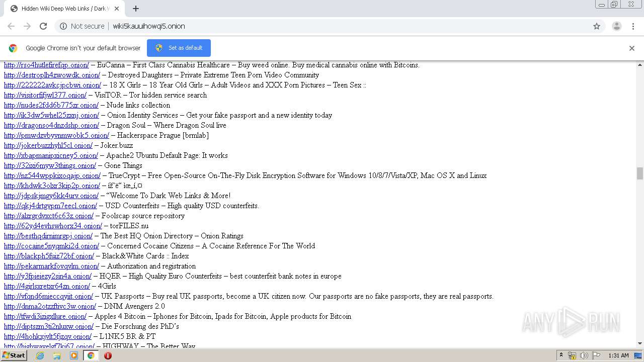The image size is (644, 362).
Task: Click the text 'Die Forschung des PhD's'
Action: click(140, 326)
